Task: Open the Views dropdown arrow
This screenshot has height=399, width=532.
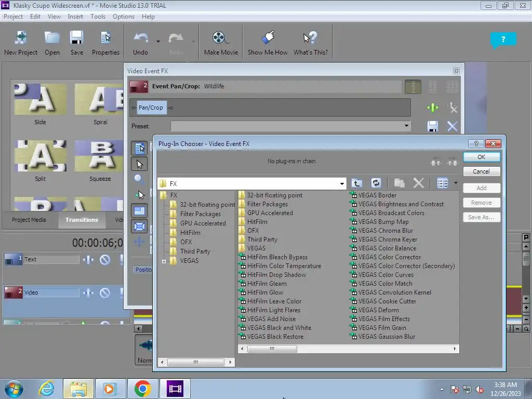Action: tap(456, 183)
